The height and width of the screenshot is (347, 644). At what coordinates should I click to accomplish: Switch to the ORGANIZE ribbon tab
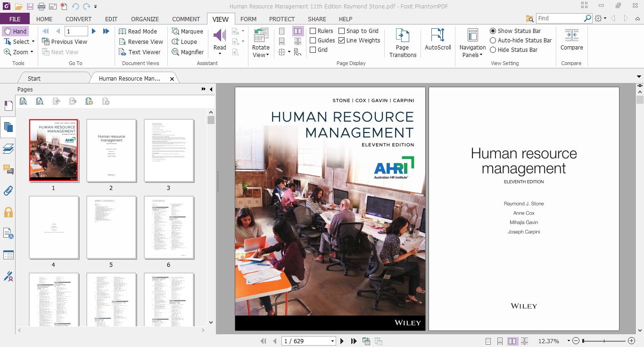coord(145,19)
